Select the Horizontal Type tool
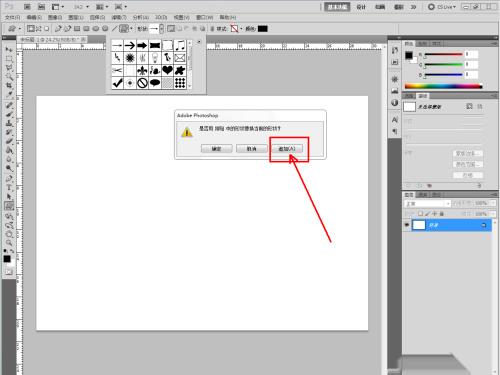The height and width of the screenshot is (375, 500). click(9, 188)
